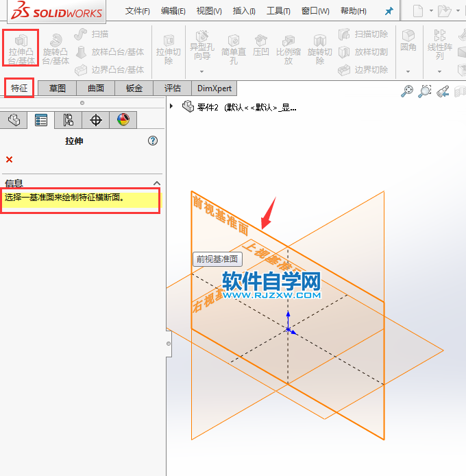This screenshot has height=476, width=466.
Task: Switch to the 草图 (Sketch) tab
Action: point(58,88)
